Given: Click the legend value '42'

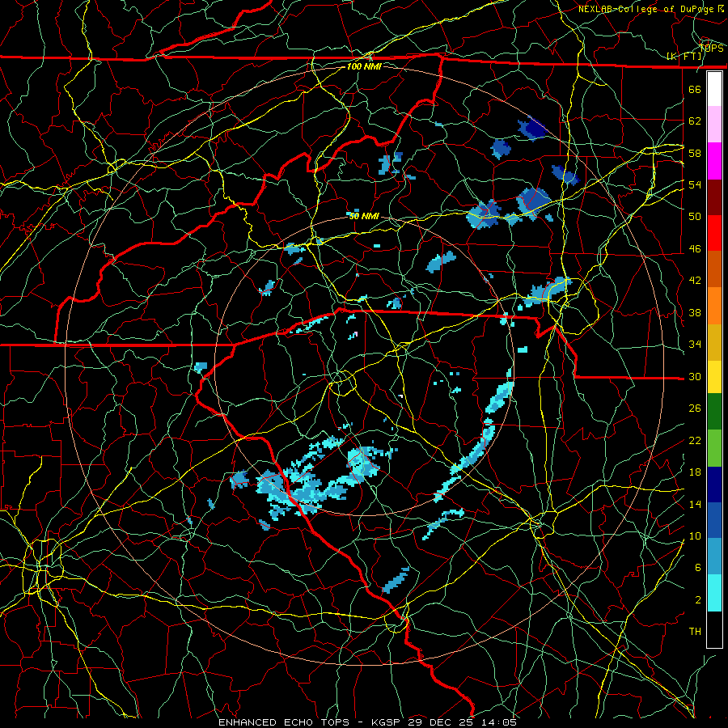Looking at the screenshot, I should (695, 281).
